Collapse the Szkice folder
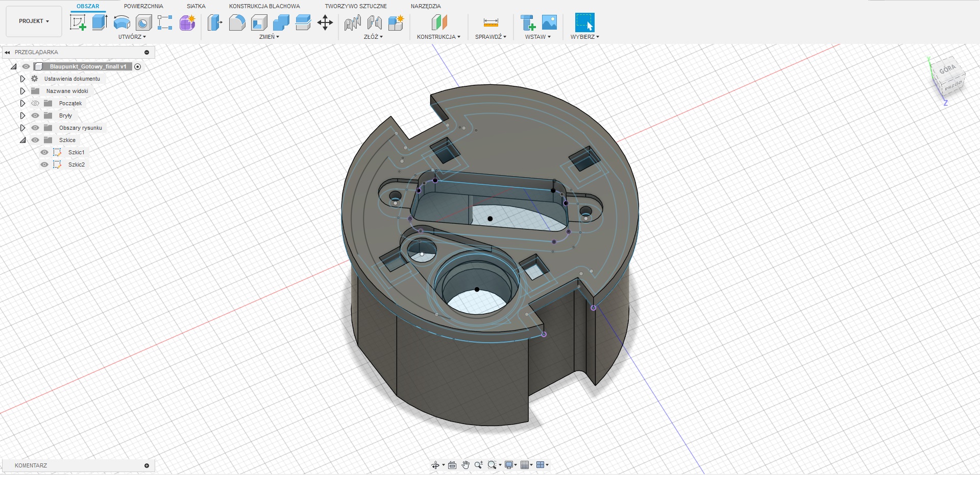The image size is (980, 492). click(x=22, y=140)
